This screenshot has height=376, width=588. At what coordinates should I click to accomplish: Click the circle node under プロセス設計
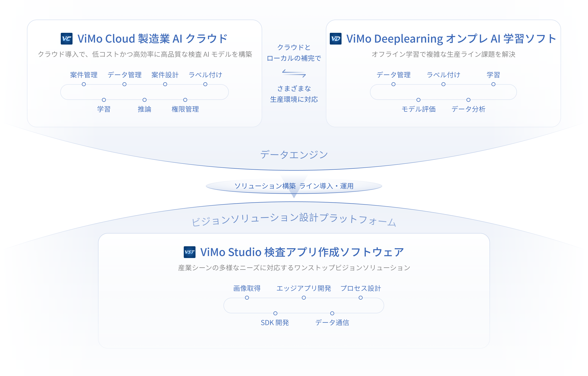tap(361, 298)
